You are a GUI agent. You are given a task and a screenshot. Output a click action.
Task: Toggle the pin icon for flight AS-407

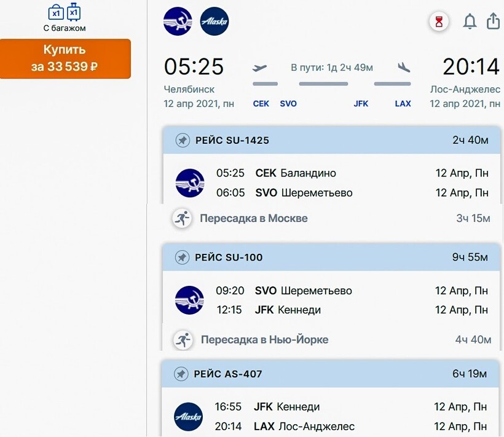[x=181, y=374]
